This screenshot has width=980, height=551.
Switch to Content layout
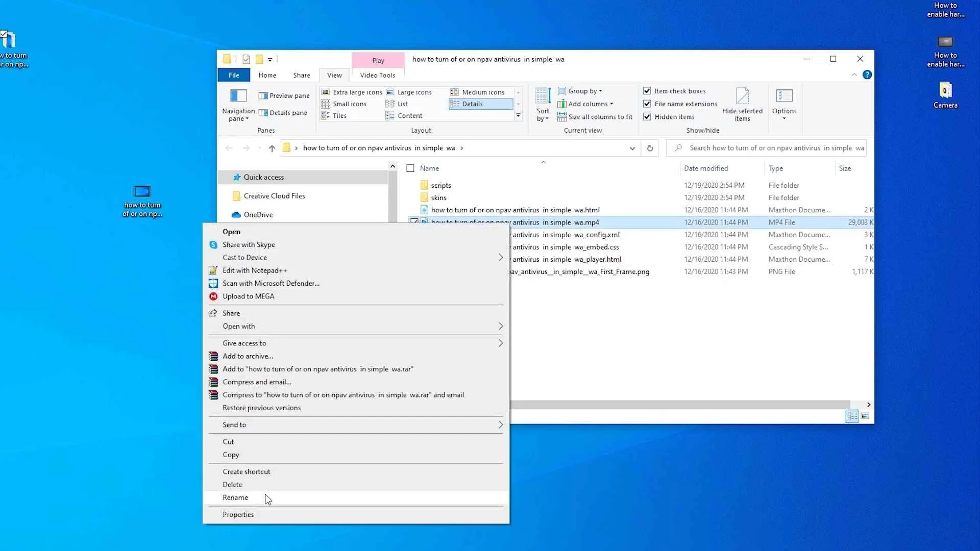(404, 116)
